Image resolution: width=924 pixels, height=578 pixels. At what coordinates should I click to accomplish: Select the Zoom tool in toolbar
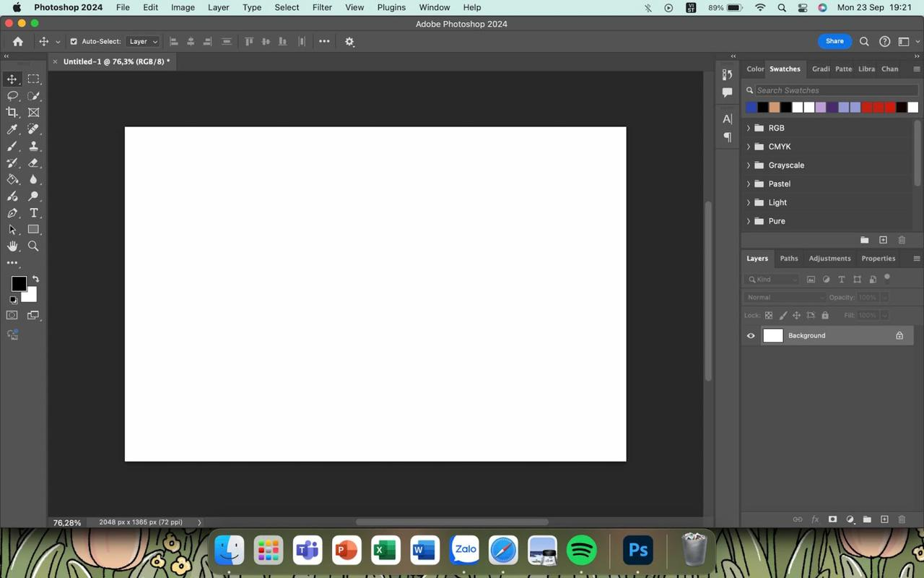(33, 246)
